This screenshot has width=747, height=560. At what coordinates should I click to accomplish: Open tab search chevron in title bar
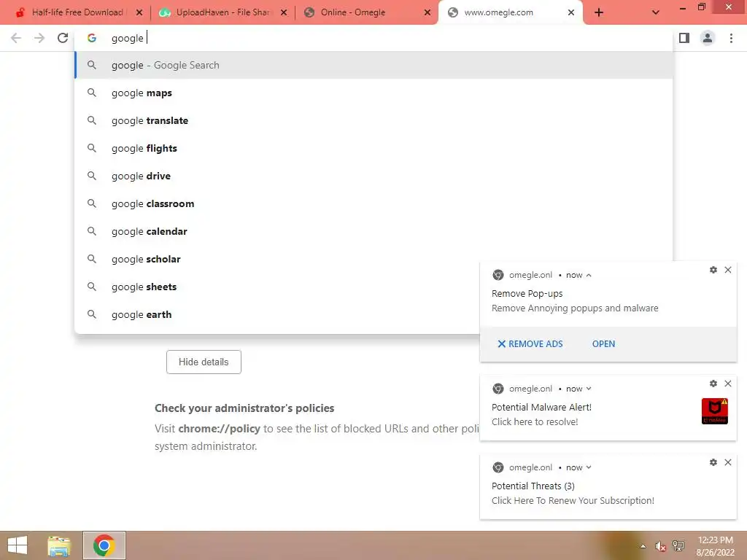tap(656, 13)
